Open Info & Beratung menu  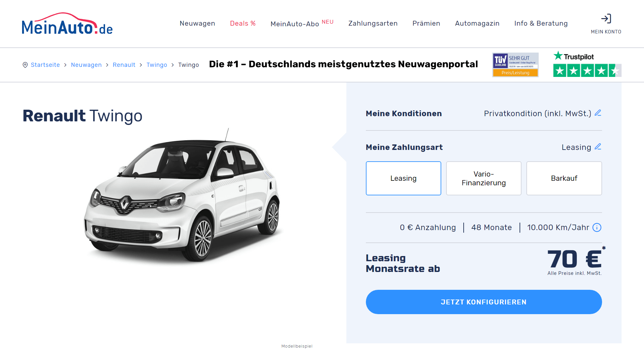pos(541,23)
